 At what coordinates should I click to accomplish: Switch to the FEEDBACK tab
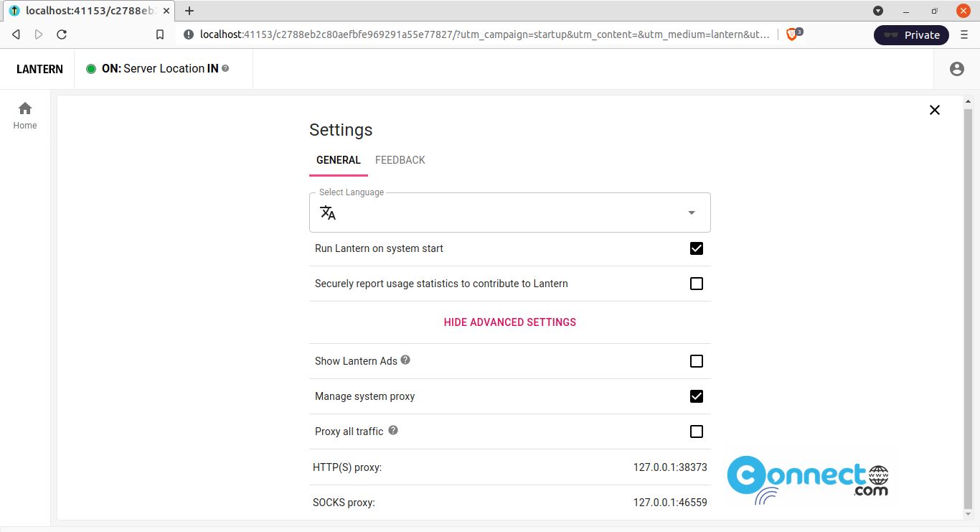(400, 160)
